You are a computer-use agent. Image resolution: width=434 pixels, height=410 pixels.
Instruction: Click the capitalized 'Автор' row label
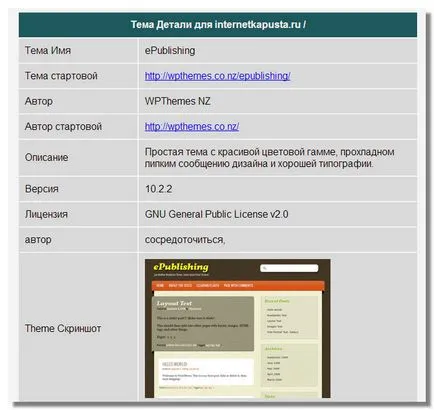[x=38, y=101]
